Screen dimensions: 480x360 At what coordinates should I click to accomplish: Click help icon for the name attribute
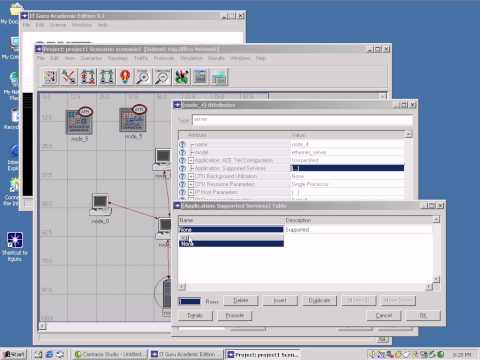click(x=182, y=144)
